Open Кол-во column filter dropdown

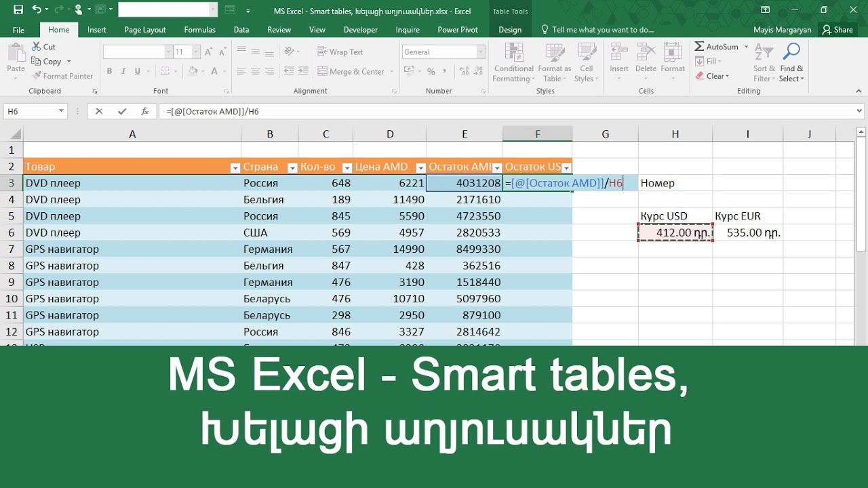coord(347,167)
